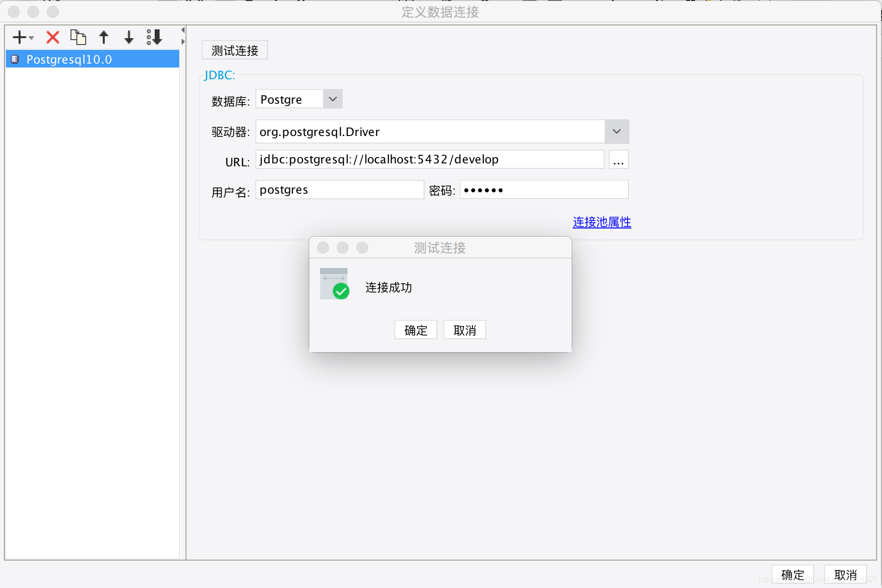
Task: Sort connections list icon
Action: coord(154,37)
